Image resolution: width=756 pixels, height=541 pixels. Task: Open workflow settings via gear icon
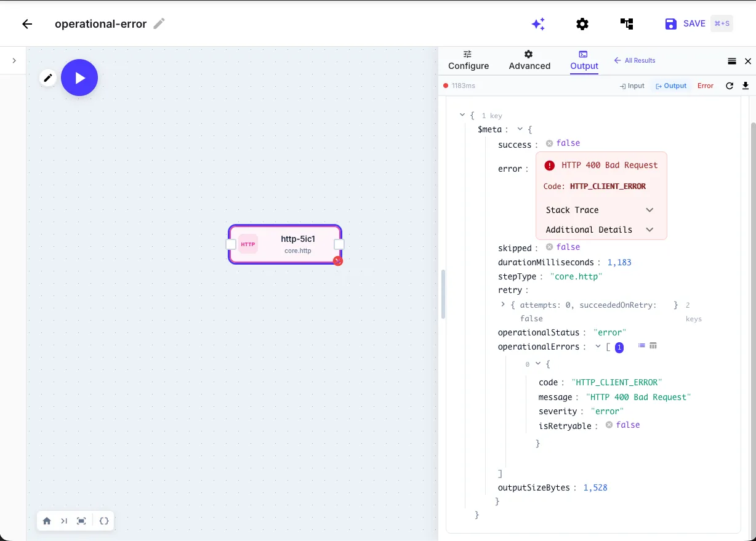[x=582, y=23]
